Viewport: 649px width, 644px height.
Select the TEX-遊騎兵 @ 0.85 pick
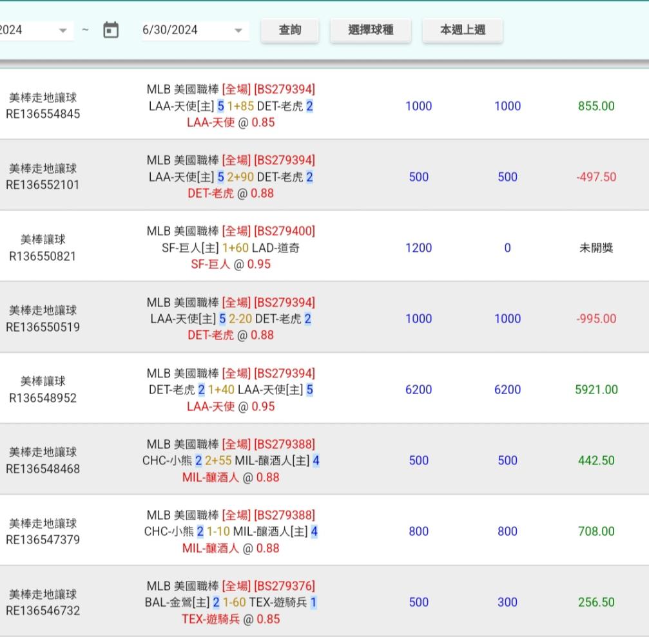point(231,619)
